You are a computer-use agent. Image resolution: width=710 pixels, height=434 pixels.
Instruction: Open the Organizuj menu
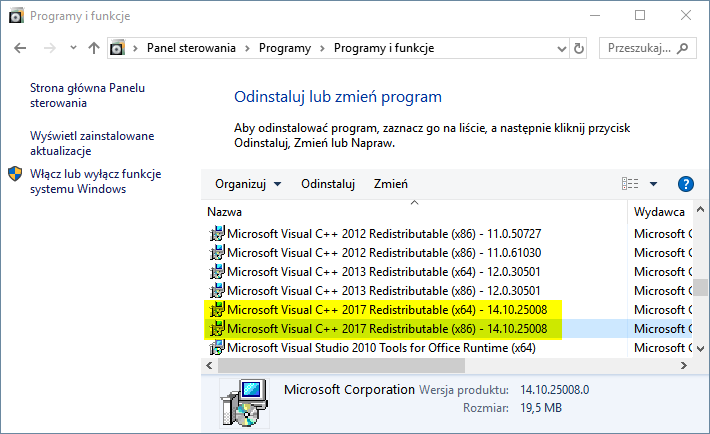click(248, 184)
